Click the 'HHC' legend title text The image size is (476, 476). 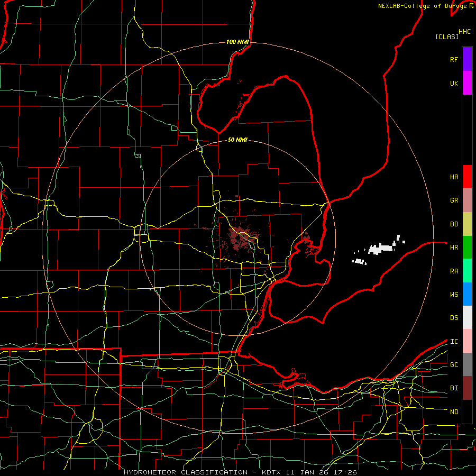click(464, 32)
